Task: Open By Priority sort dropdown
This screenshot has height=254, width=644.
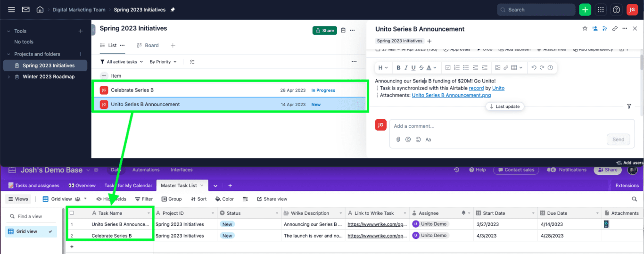Action: click(x=163, y=62)
